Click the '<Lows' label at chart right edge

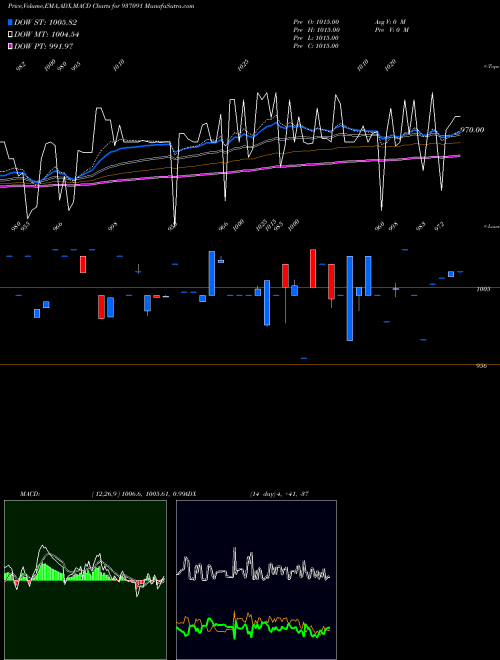(492, 226)
